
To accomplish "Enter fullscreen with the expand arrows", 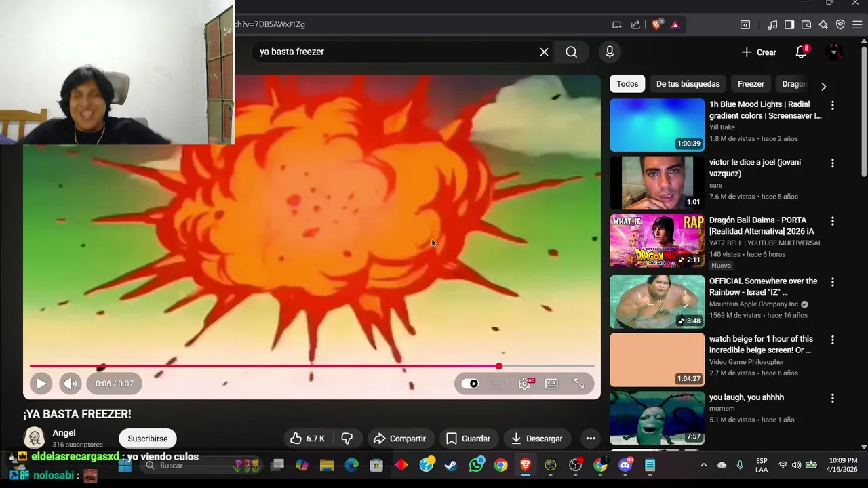I will [x=578, y=384].
